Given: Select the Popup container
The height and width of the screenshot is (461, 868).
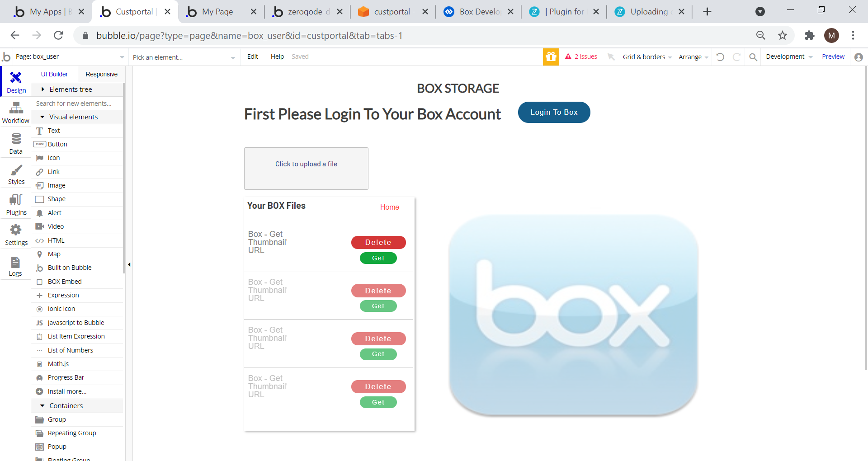Looking at the screenshot, I should pos(77,447).
